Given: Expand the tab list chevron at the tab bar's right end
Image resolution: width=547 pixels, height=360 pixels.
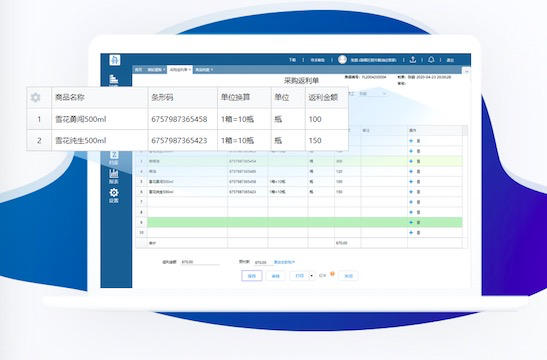Looking at the screenshot, I should 466,71.
